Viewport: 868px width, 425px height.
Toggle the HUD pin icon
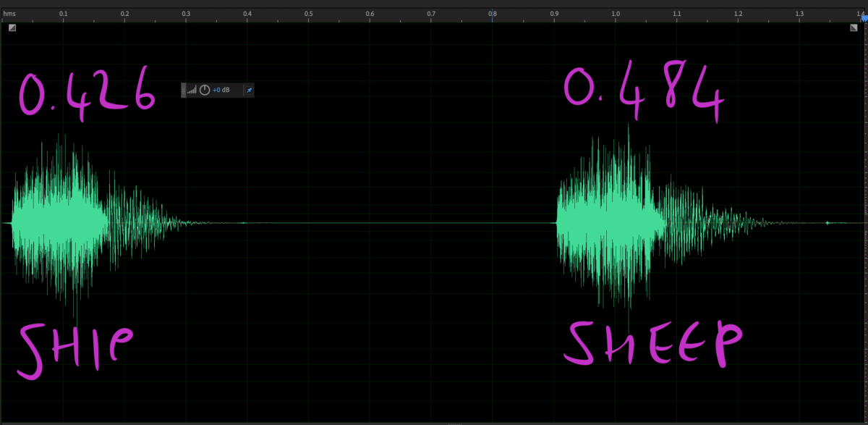[250, 90]
